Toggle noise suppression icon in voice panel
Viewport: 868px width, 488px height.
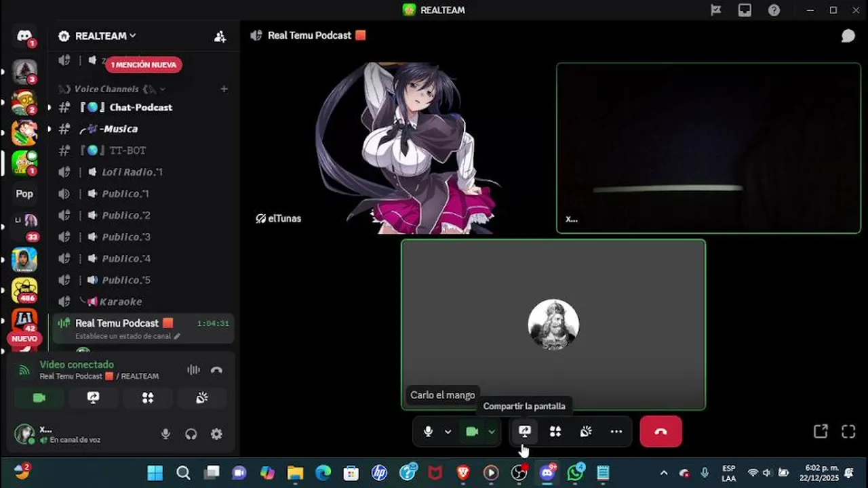click(x=193, y=370)
